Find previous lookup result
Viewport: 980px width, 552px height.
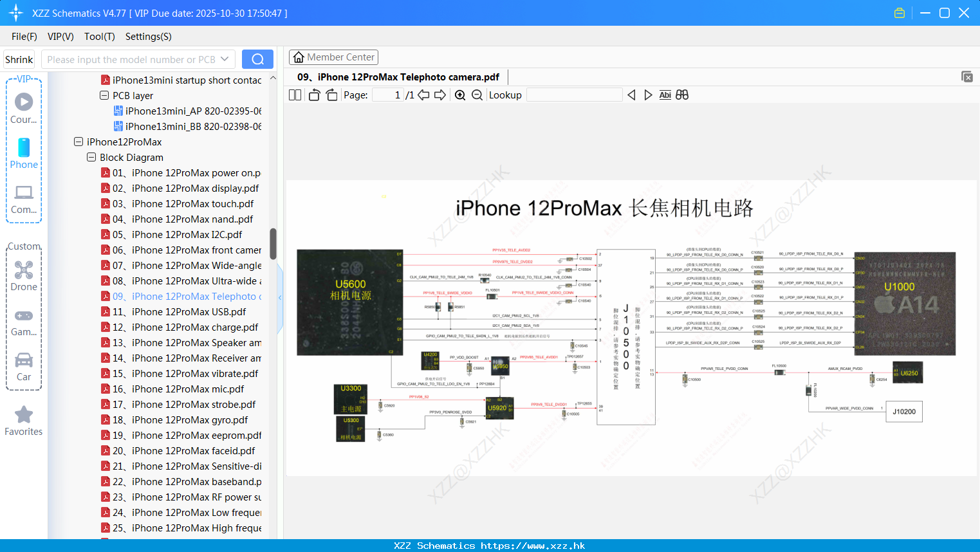[x=631, y=95]
